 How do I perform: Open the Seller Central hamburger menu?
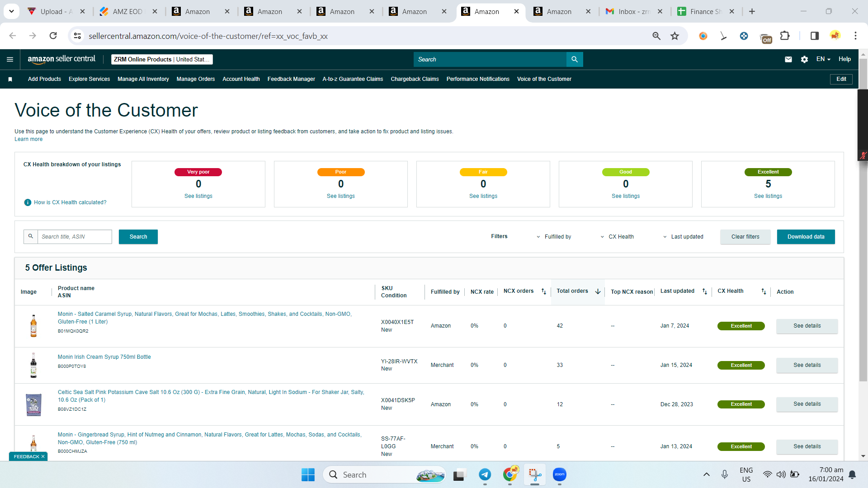click(x=10, y=59)
